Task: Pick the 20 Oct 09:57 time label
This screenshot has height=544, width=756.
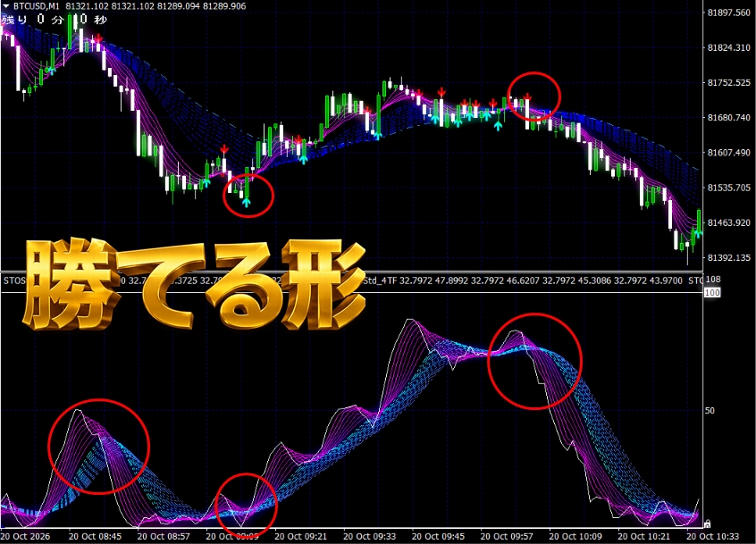Action: 507,536
